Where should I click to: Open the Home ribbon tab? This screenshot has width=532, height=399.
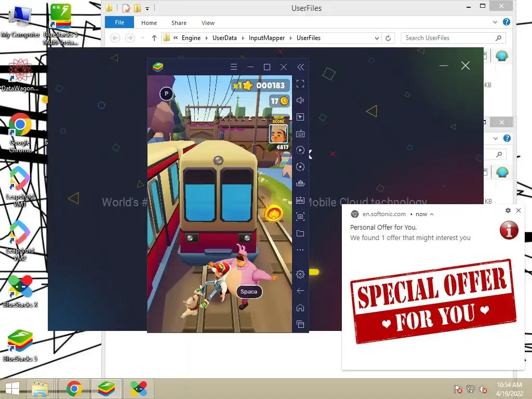point(149,23)
